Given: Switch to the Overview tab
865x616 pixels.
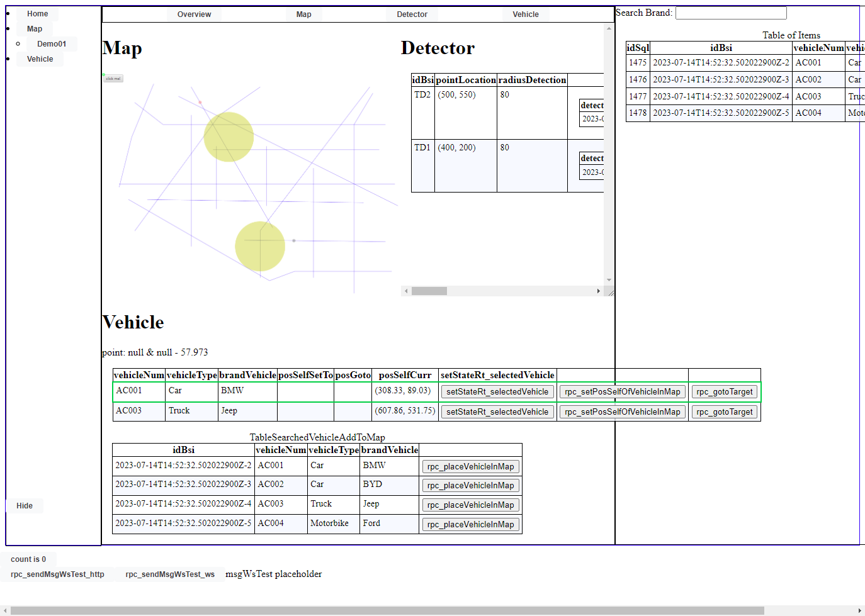Looking at the screenshot, I should (194, 14).
